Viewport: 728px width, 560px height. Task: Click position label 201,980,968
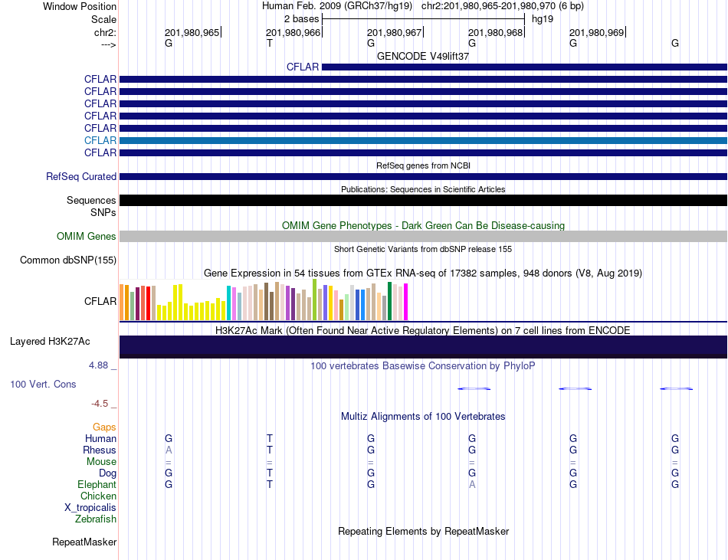click(495, 32)
